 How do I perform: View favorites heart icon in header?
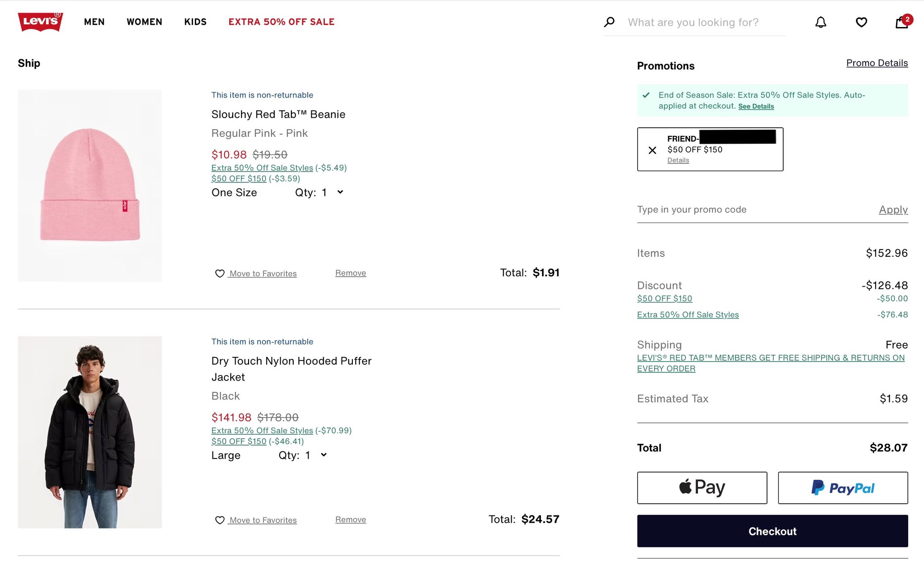pyautogui.click(x=861, y=22)
